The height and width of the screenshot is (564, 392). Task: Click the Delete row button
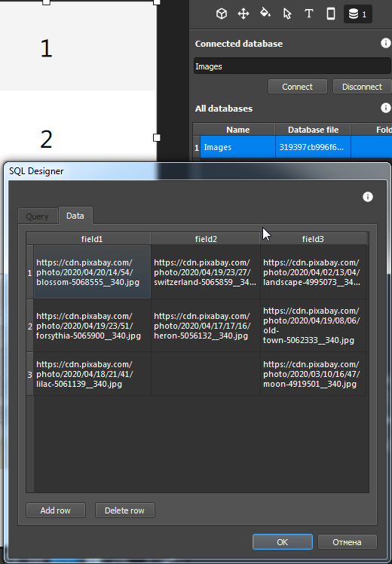pos(125,510)
